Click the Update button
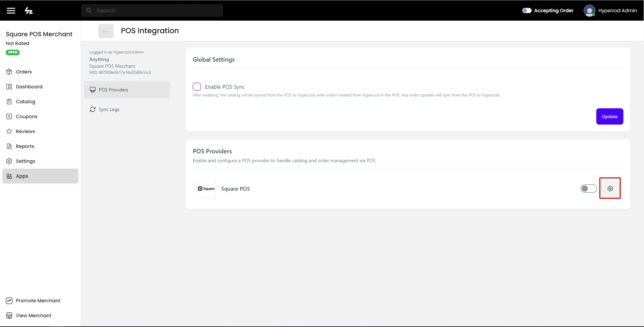 [x=609, y=116]
